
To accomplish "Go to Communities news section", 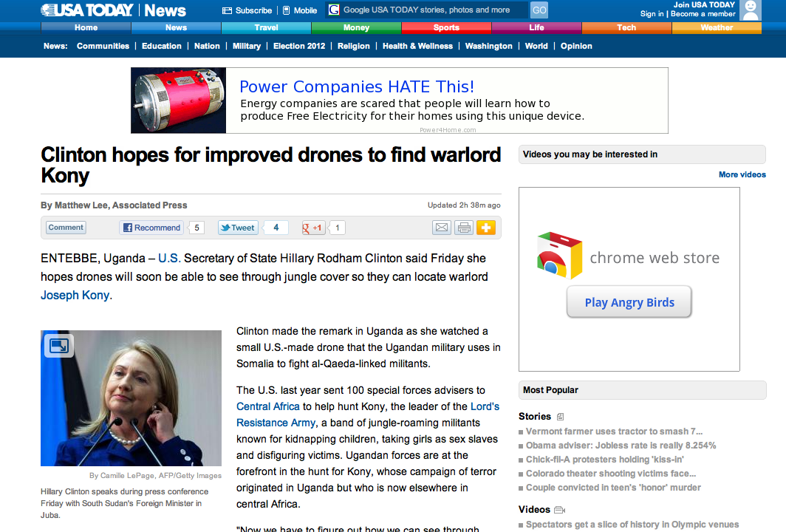I will tap(103, 46).
